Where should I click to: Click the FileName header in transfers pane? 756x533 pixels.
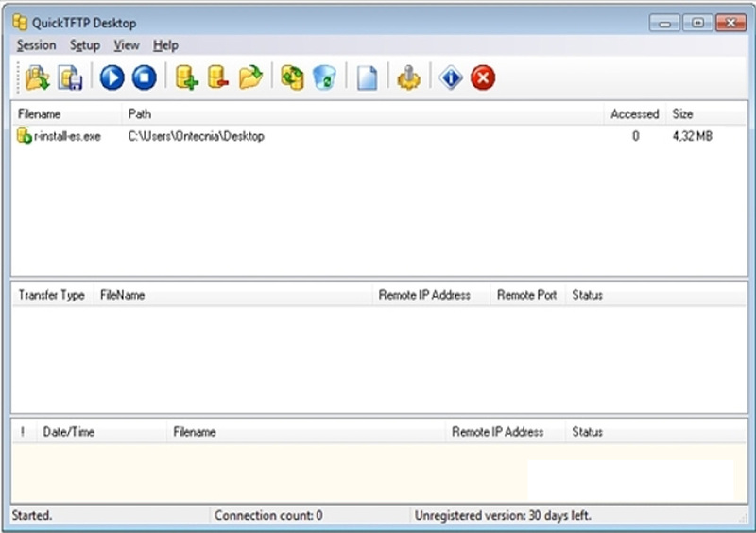click(x=232, y=295)
